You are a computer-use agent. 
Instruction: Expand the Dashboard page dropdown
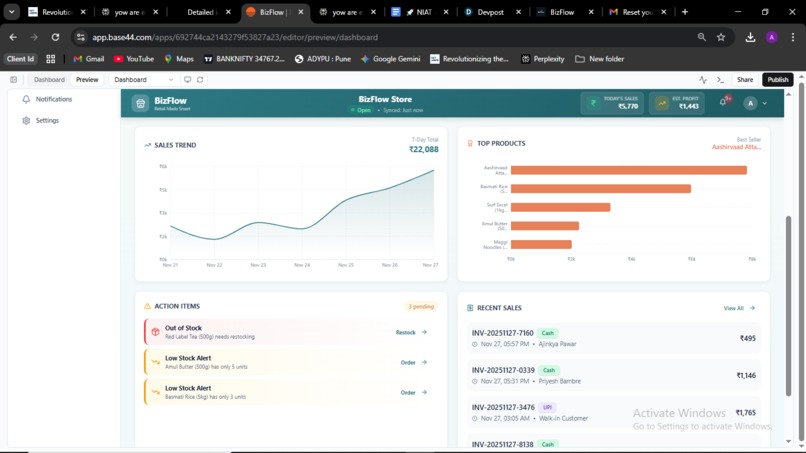pos(143,80)
